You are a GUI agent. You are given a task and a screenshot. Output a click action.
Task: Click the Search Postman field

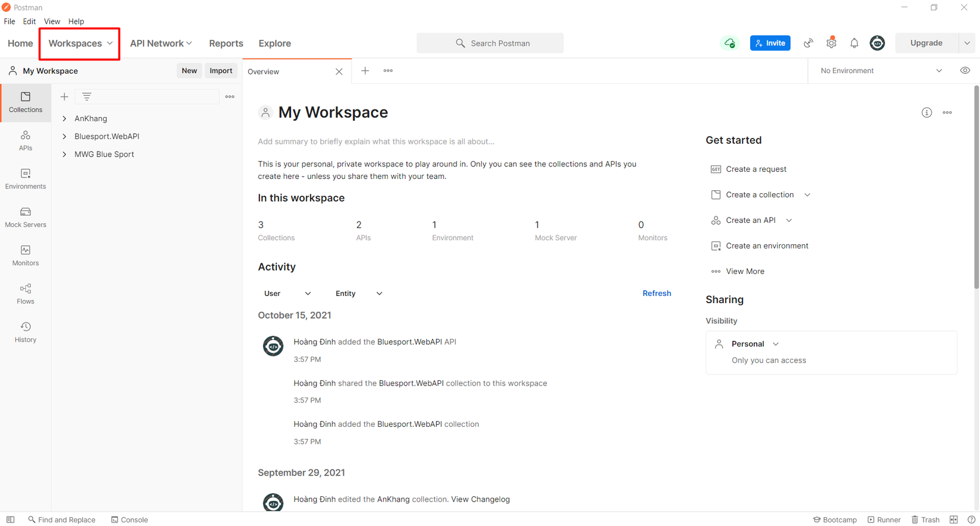[x=490, y=43]
